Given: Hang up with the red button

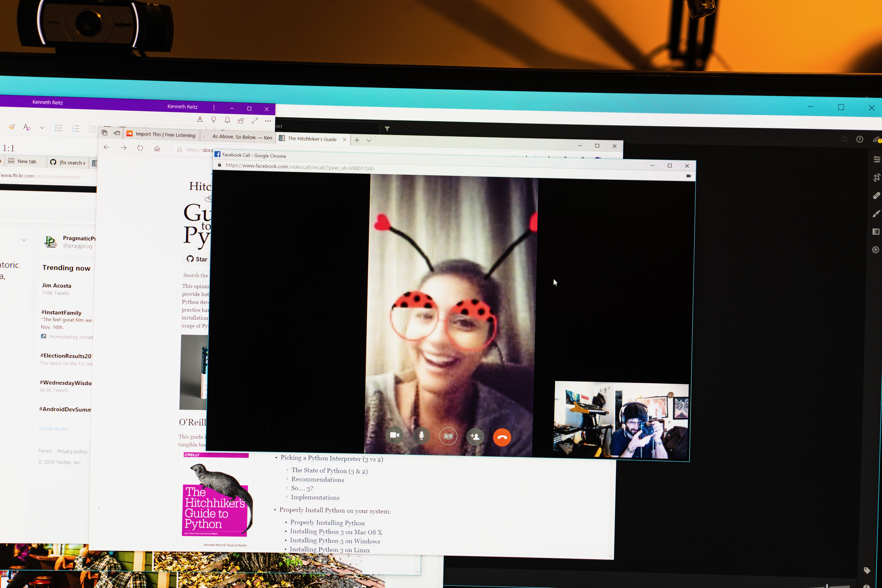Looking at the screenshot, I should (x=502, y=437).
